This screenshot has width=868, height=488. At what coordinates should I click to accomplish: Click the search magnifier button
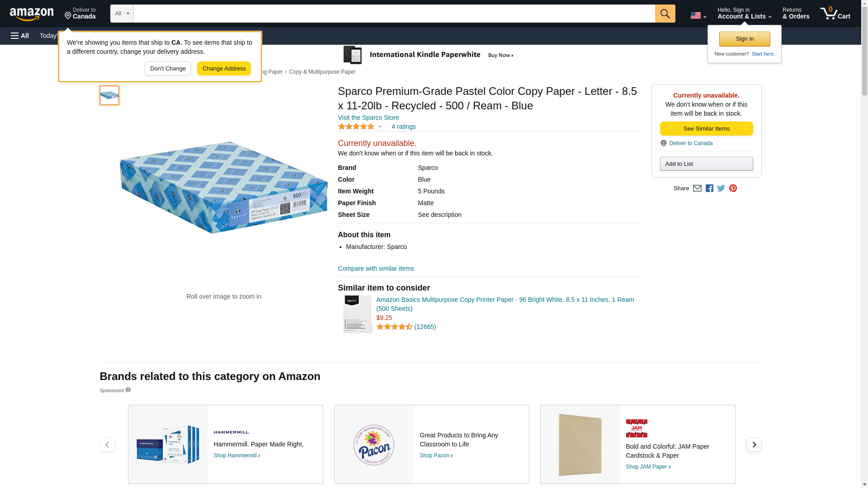point(665,14)
